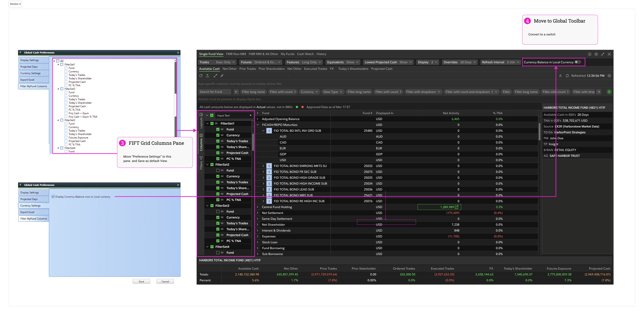The height and width of the screenshot is (315, 644).
Task: Open settings gear next to Refreshed time
Action: tap(609, 76)
